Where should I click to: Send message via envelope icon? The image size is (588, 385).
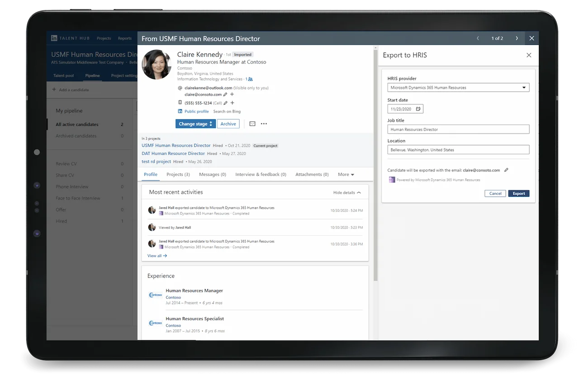pos(252,124)
